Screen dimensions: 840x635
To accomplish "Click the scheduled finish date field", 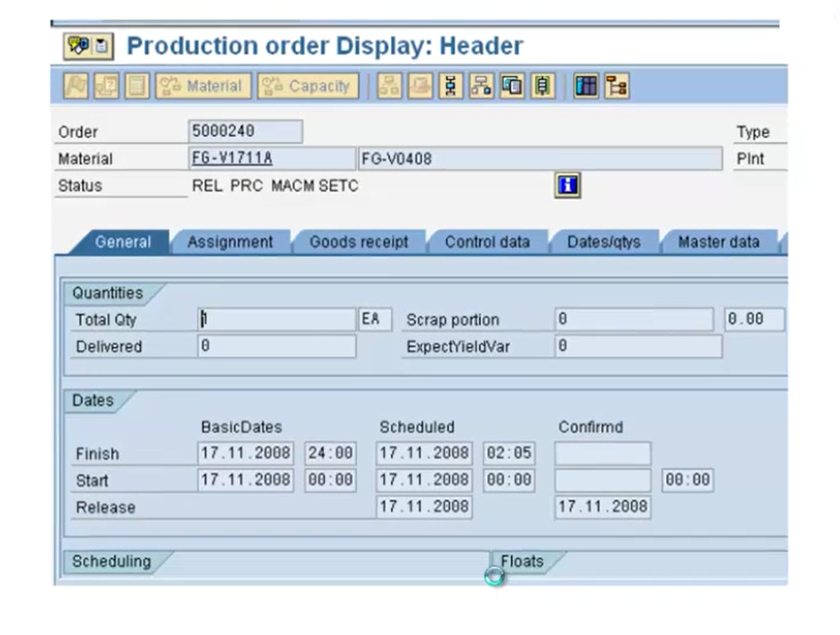I will pos(424,453).
